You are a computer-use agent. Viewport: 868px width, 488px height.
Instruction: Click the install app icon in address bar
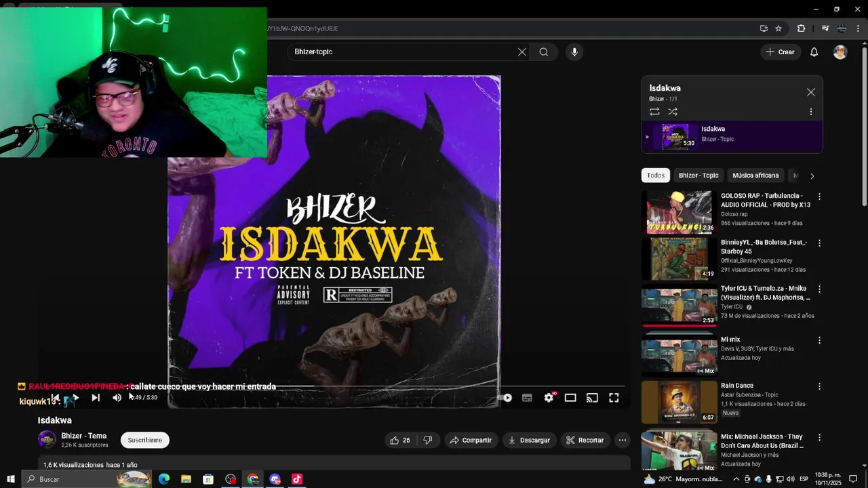click(764, 28)
